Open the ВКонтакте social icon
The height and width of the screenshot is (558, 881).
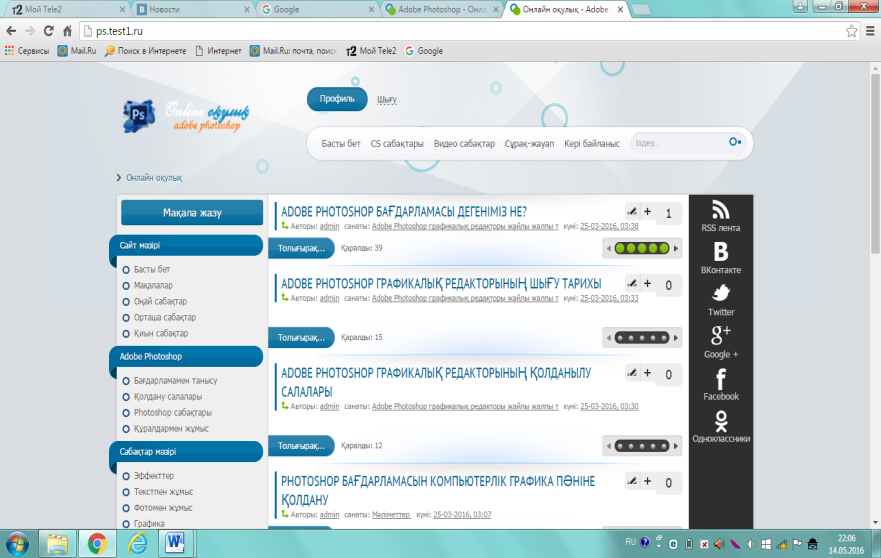click(x=720, y=252)
